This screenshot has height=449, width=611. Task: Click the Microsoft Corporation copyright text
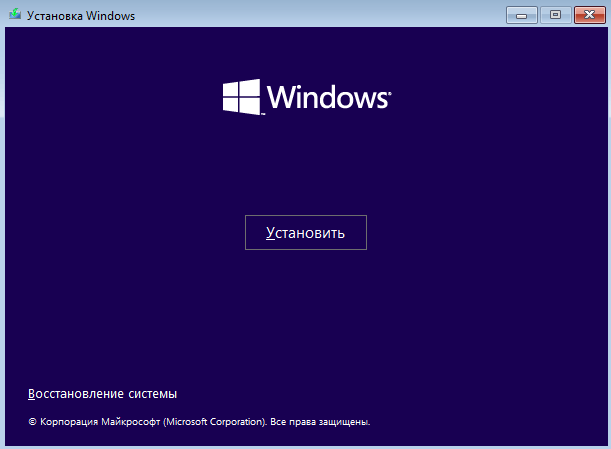(x=199, y=422)
